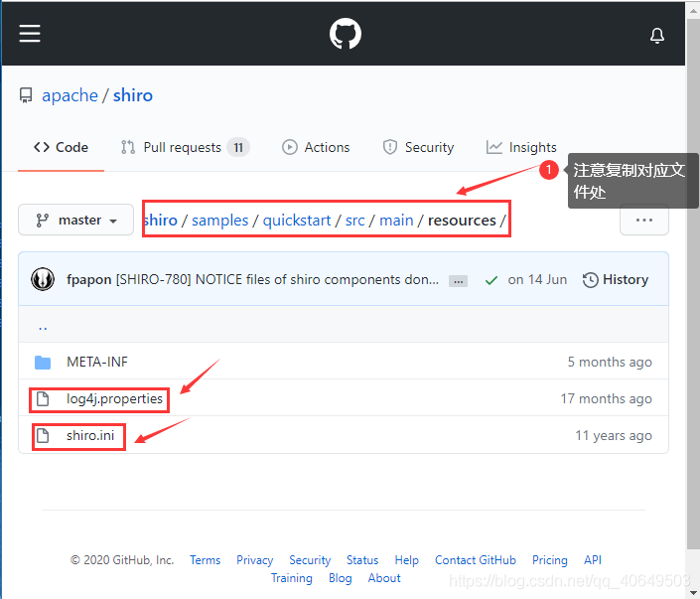The width and height of the screenshot is (700, 599).
Task: Click fpapon's avatar image
Action: pyautogui.click(x=43, y=279)
